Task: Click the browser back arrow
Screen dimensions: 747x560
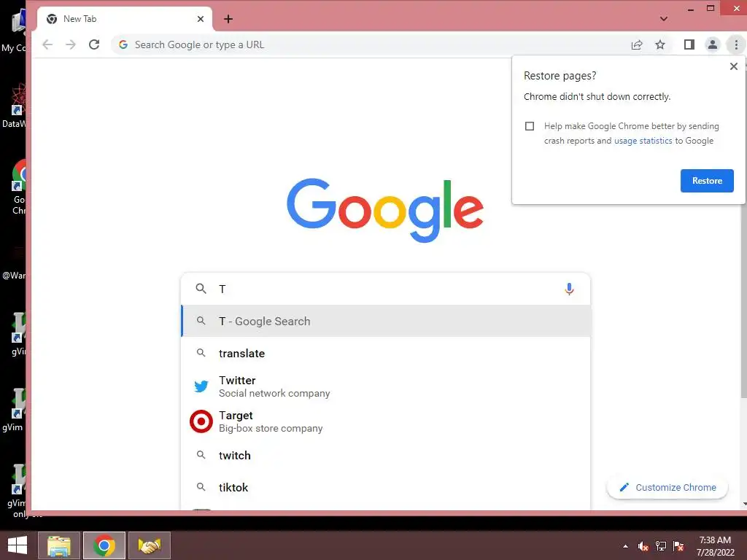Action: point(47,44)
